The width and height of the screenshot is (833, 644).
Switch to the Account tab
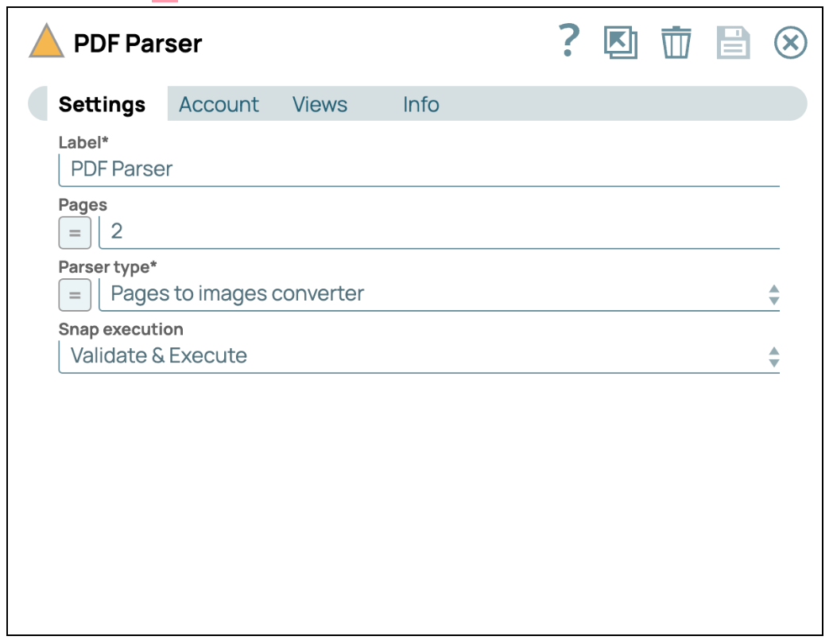tap(219, 105)
